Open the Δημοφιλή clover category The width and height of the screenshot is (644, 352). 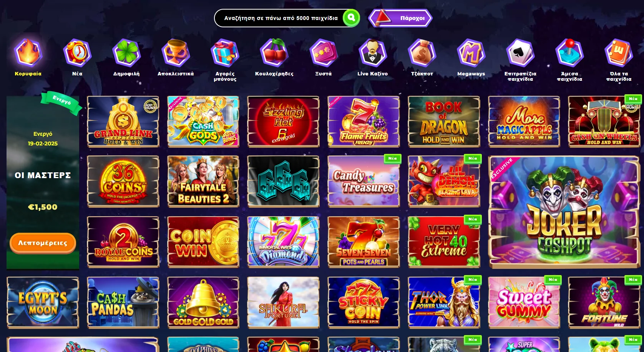pos(126,53)
